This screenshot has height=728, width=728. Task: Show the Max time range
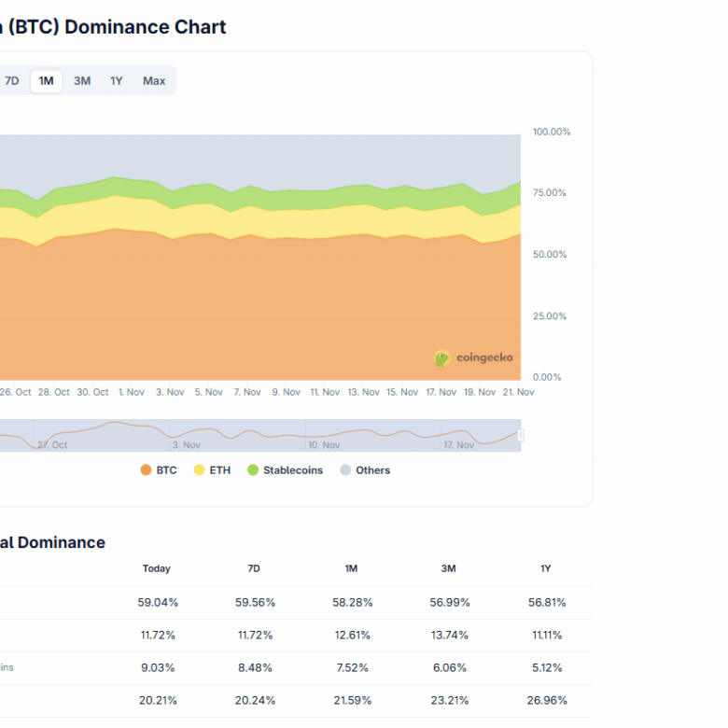point(154,81)
